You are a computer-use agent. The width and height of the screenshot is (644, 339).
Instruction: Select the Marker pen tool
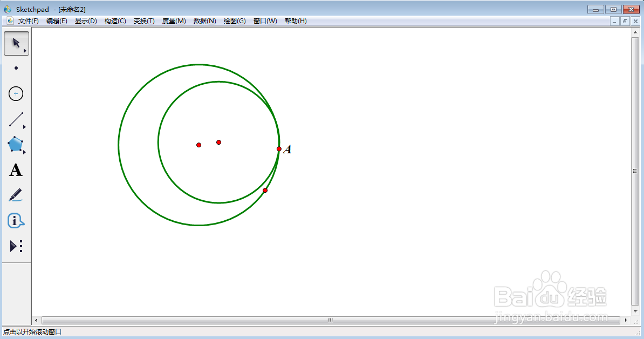pos(16,195)
